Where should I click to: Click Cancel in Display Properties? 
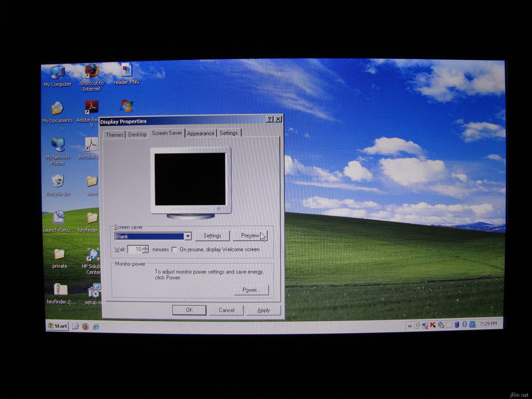pos(227,310)
